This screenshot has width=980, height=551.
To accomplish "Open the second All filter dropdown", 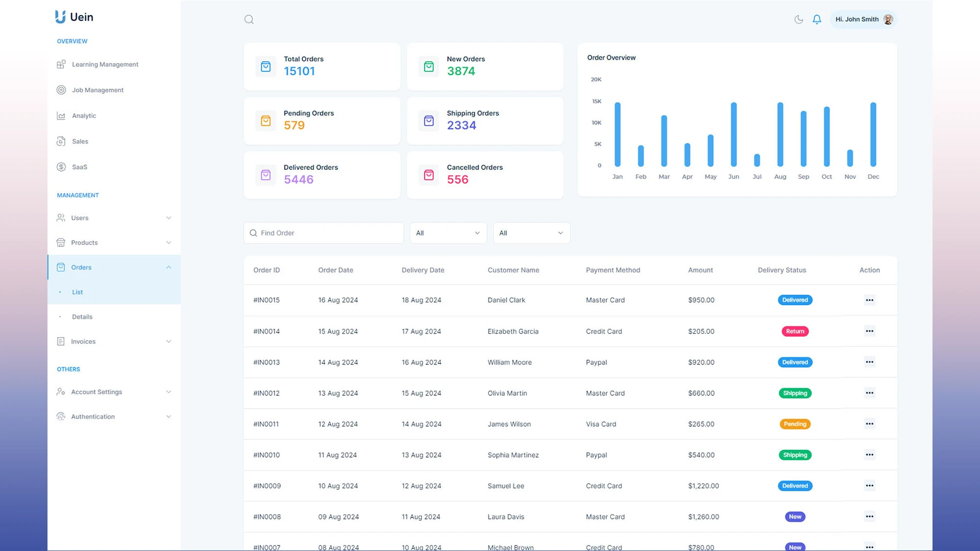I will [531, 233].
